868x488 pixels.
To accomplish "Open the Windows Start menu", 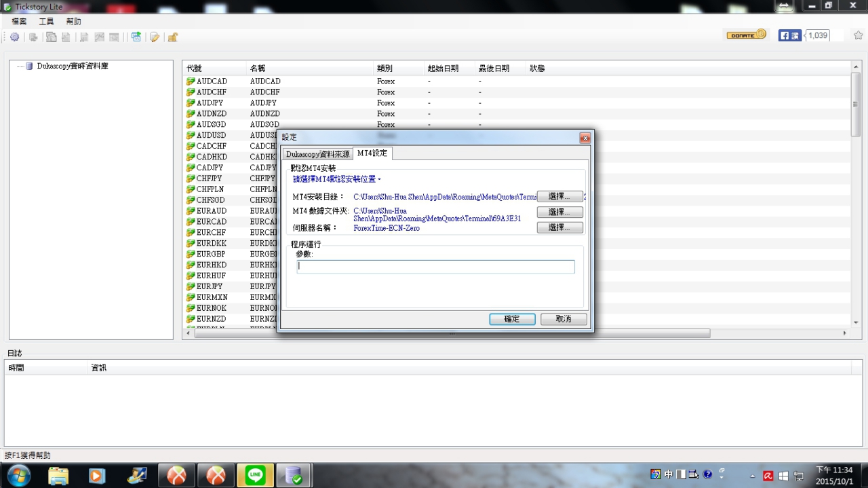I will pos(18,475).
